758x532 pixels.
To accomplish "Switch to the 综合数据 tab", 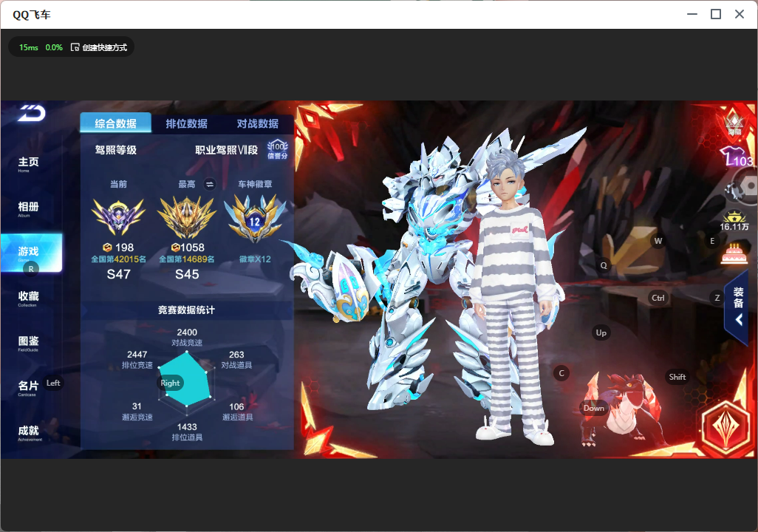I will tap(115, 123).
